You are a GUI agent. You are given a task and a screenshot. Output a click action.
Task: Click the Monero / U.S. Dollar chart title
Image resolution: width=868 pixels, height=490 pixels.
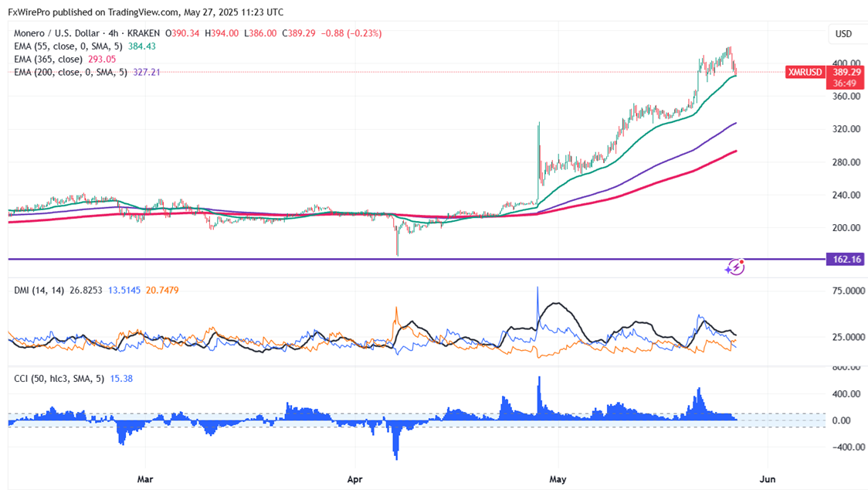pyautogui.click(x=56, y=33)
